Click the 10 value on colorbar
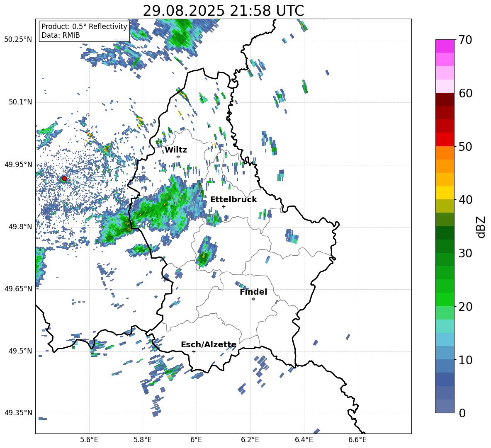This screenshot has width=491, height=448. [x=465, y=360]
